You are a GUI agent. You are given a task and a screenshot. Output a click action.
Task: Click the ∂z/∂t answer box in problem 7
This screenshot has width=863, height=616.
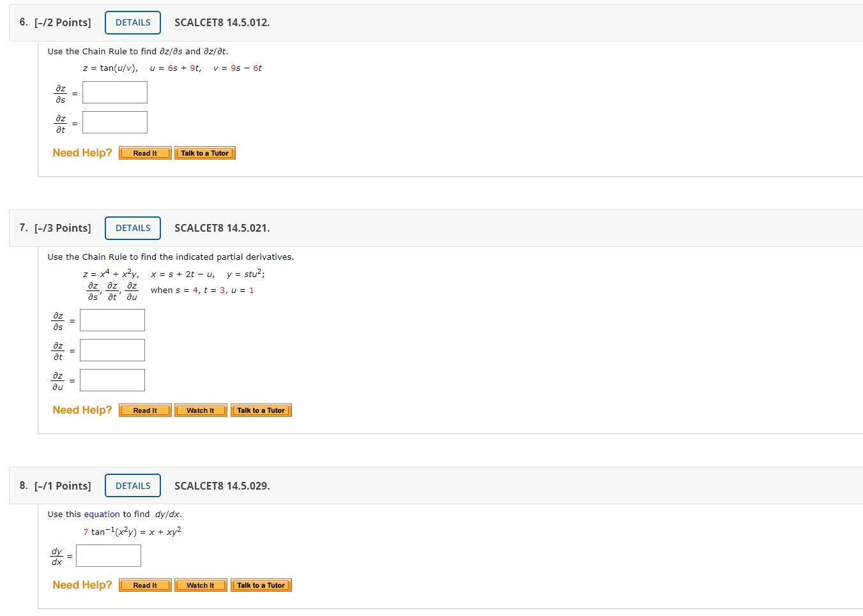tap(112, 350)
